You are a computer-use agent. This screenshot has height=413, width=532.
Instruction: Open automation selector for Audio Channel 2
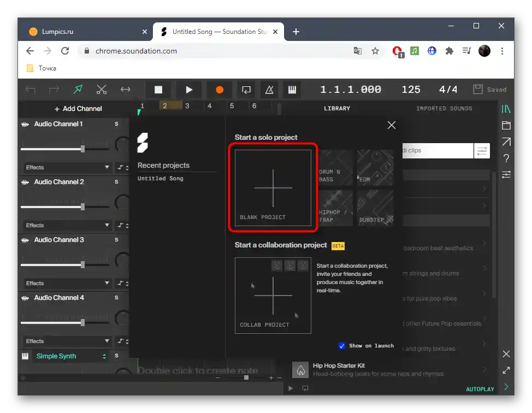coord(123,225)
